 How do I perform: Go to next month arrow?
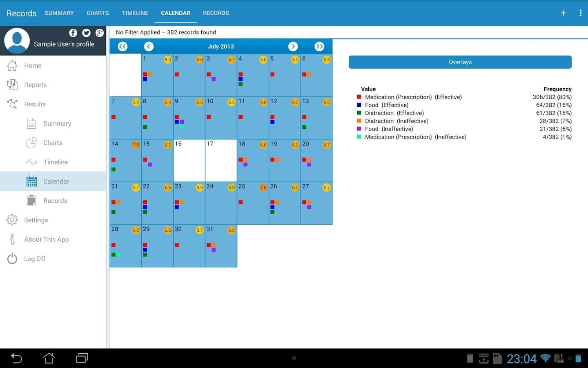pyautogui.click(x=293, y=47)
